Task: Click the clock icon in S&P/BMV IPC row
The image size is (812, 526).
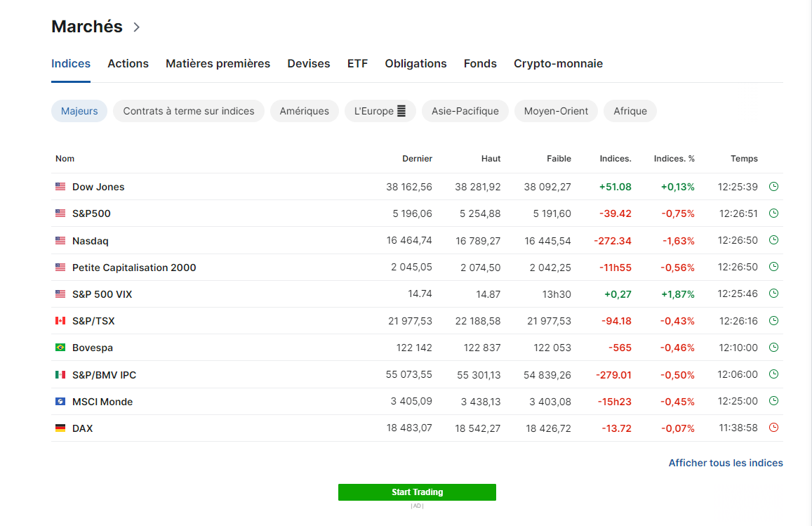Action: (x=773, y=374)
